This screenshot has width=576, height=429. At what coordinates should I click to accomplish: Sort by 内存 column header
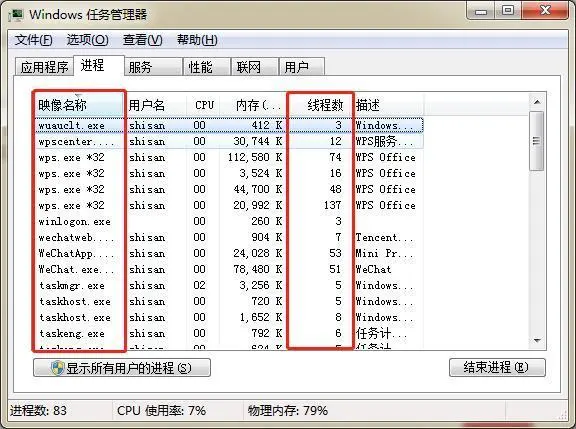(x=253, y=105)
